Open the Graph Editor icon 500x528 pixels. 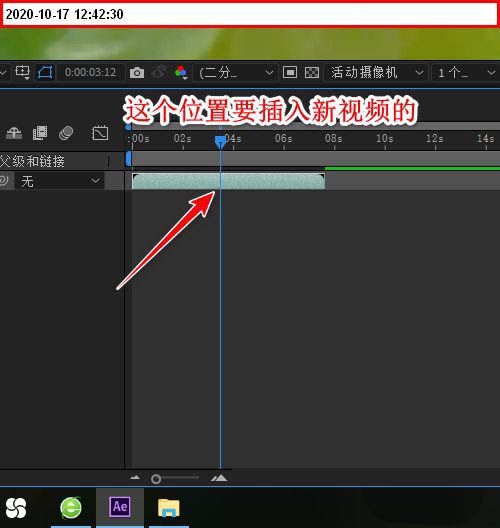coord(100,133)
